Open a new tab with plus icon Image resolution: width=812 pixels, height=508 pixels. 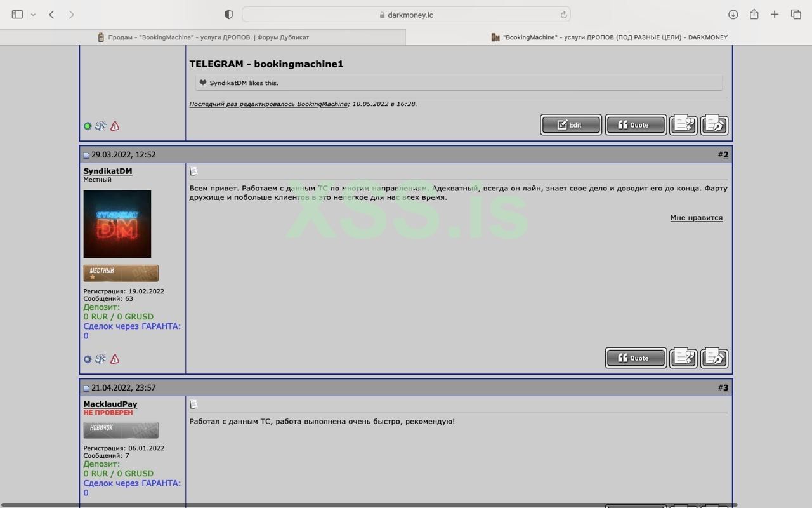coord(775,15)
